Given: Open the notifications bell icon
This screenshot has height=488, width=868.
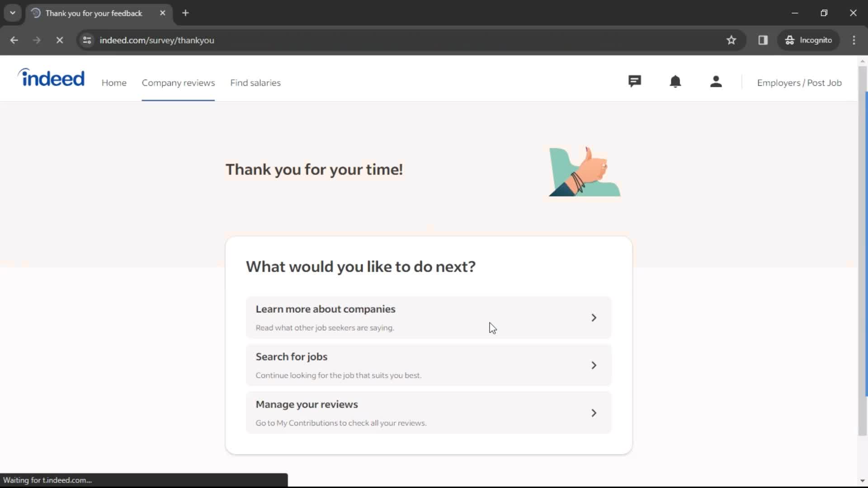Looking at the screenshot, I should pyautogui.click(x=676, y=82).
